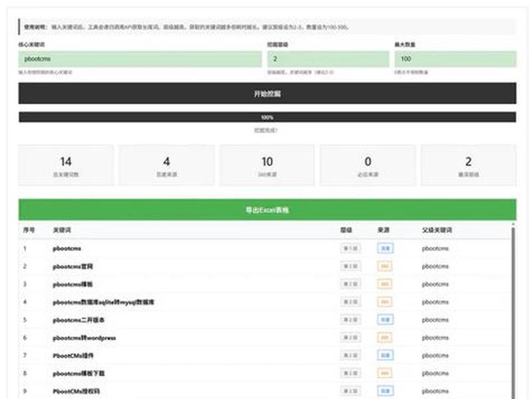Select keyword 'PbootCMS插件' in row 7
The width and height of the screenshot is (532, 399).
click(x=73, y=356)
